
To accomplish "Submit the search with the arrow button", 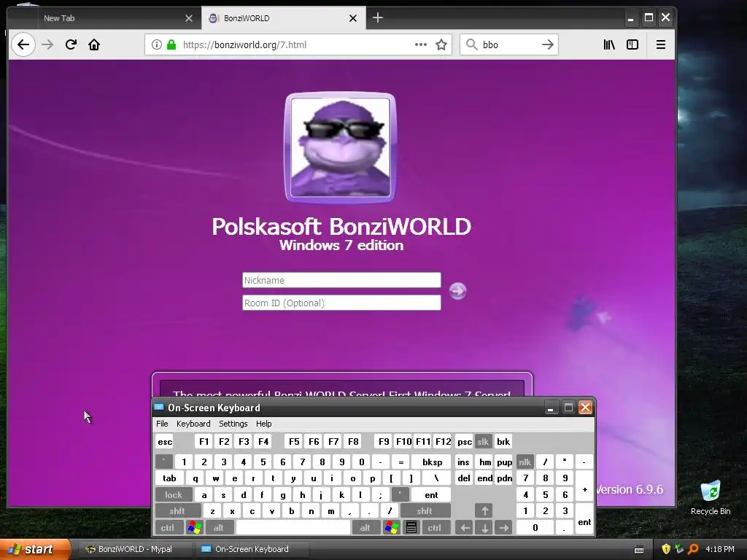I will (548, 44).
